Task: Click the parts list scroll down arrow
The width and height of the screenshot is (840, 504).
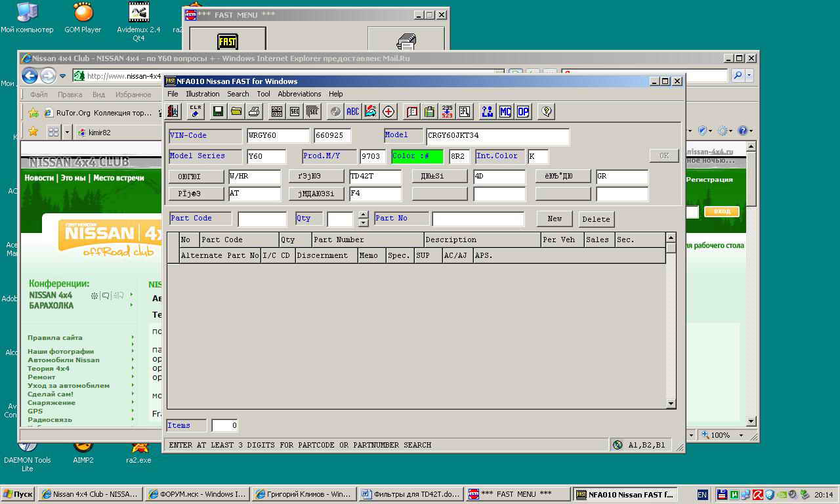Action: (671, 404)
